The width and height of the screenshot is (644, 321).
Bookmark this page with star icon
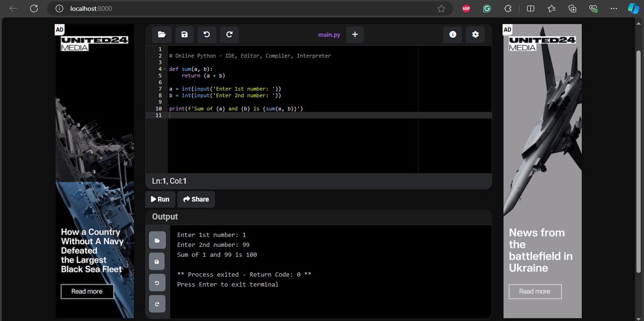[x=441, y=8]
